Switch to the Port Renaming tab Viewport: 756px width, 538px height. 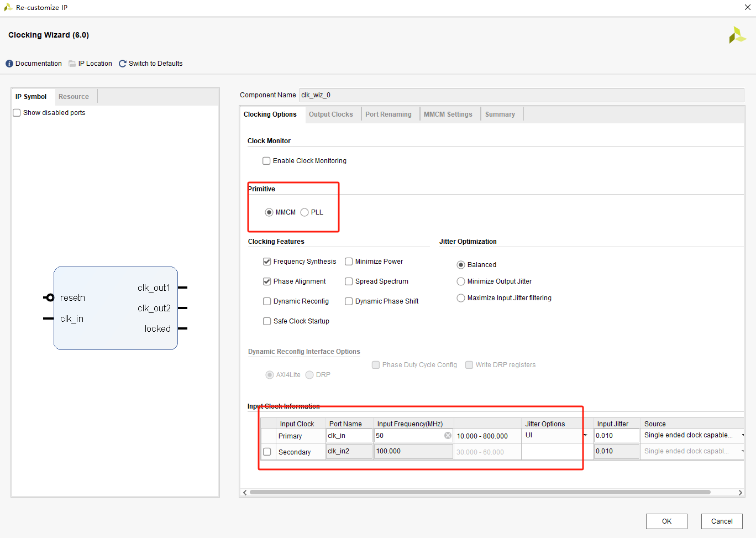click(x=389, y=114)
